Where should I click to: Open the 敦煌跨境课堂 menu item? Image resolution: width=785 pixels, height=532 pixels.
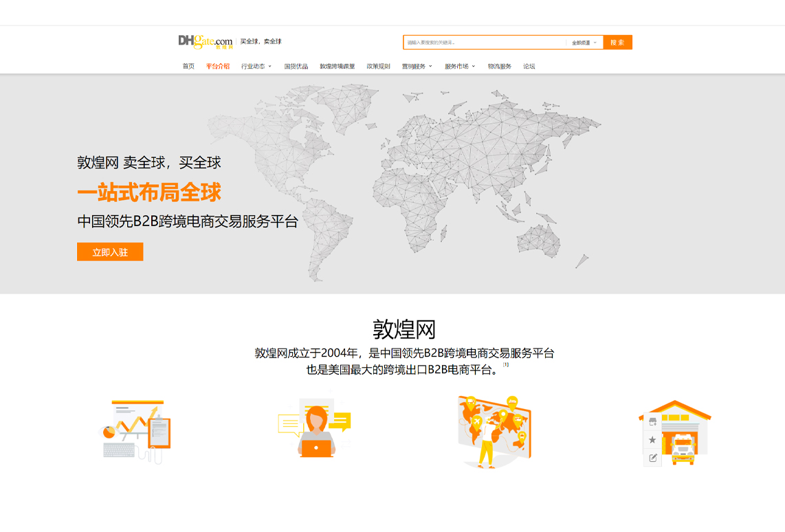(x=337, y=67)
